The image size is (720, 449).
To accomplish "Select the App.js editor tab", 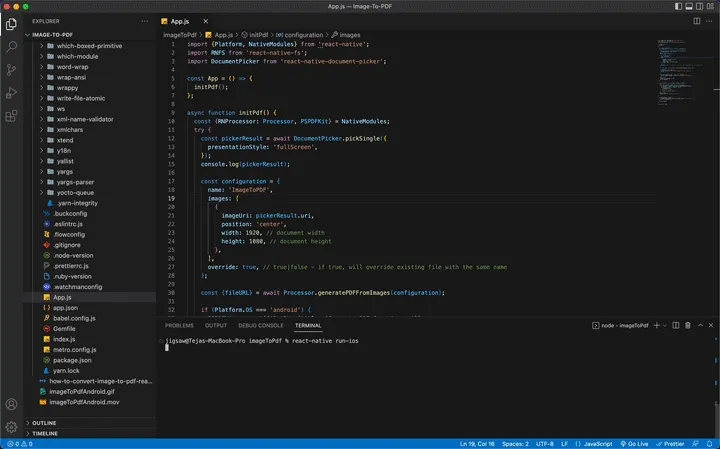I will pos(180,21).
